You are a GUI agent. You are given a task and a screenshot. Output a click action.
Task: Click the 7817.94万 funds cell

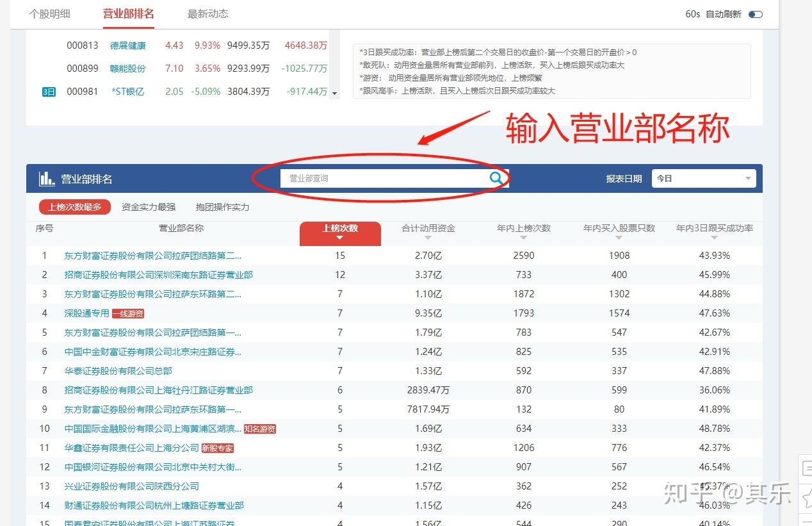click(x=428, y=409)
